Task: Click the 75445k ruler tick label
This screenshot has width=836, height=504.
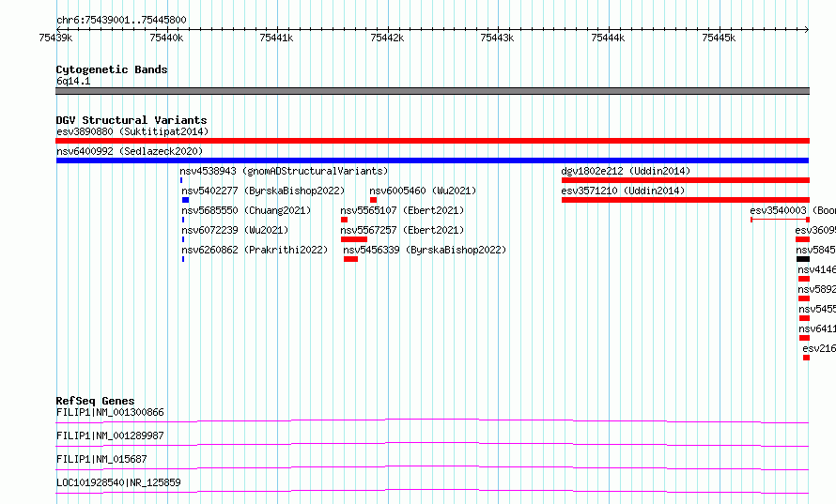Action: [719, 38]
